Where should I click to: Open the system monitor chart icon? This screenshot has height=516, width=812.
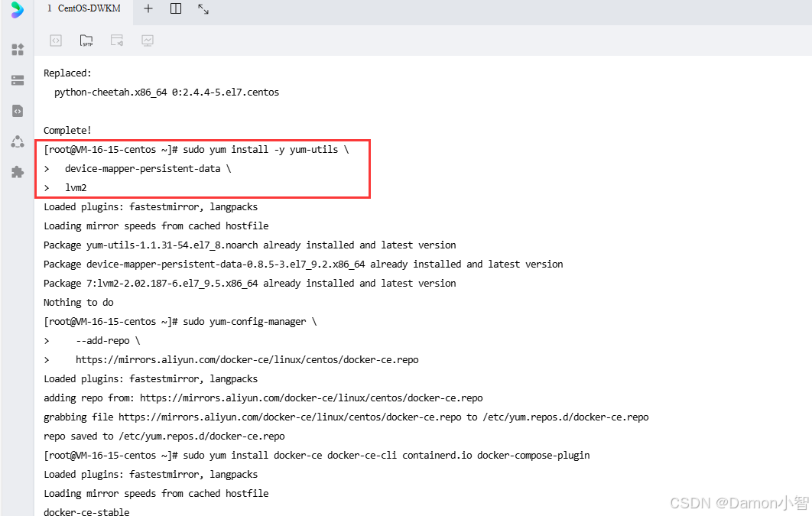point(148,41)
